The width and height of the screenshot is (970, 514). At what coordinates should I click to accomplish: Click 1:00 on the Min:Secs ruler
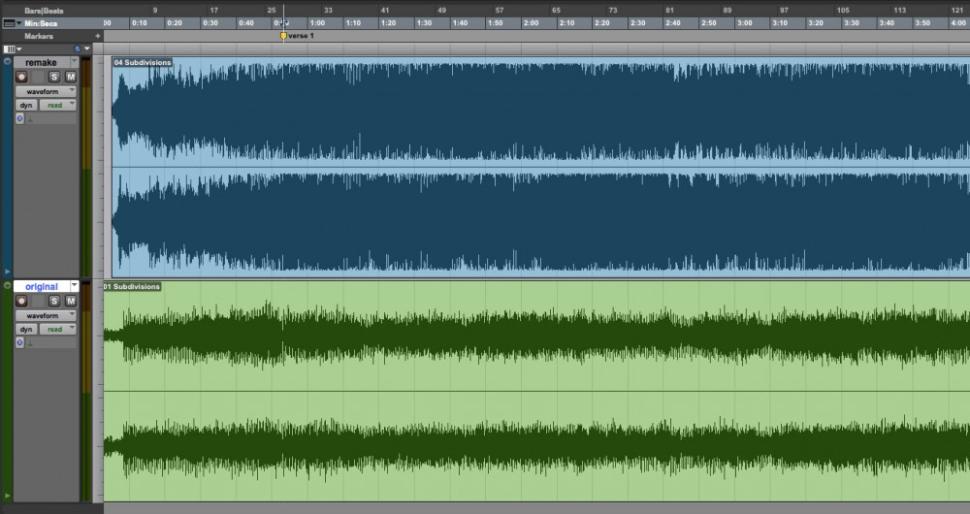[317, 24]
